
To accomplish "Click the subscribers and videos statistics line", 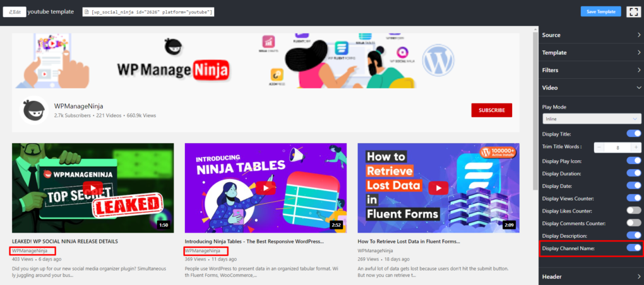I will pyautogui.click(x=105, y=115).
